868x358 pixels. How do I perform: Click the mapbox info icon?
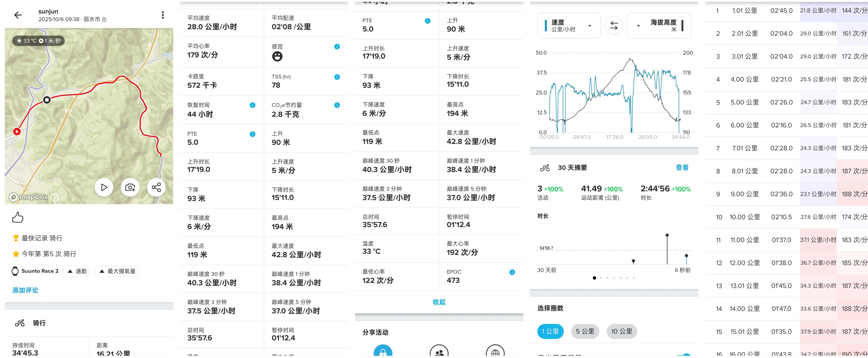point(55,197)
